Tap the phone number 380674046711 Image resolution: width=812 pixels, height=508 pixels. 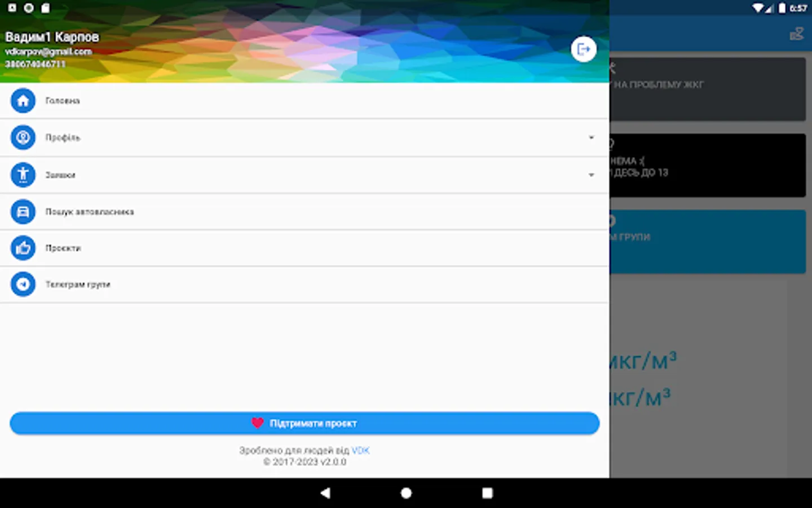(36, 64)
